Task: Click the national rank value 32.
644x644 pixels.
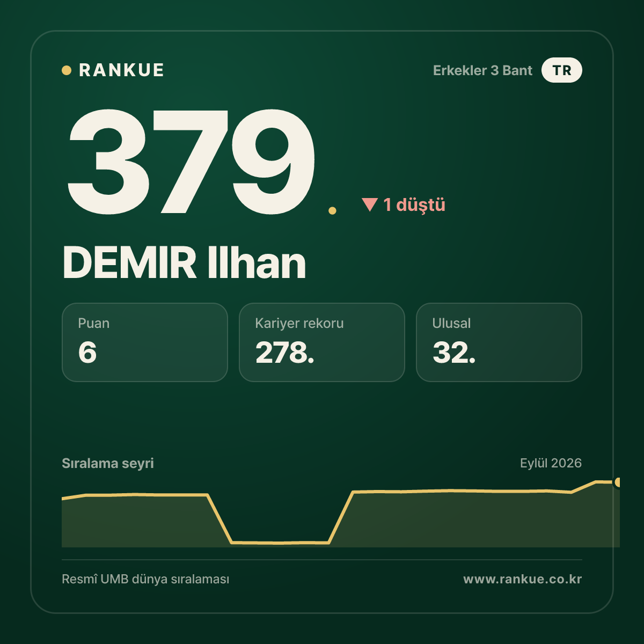Action: pos(454,353)
